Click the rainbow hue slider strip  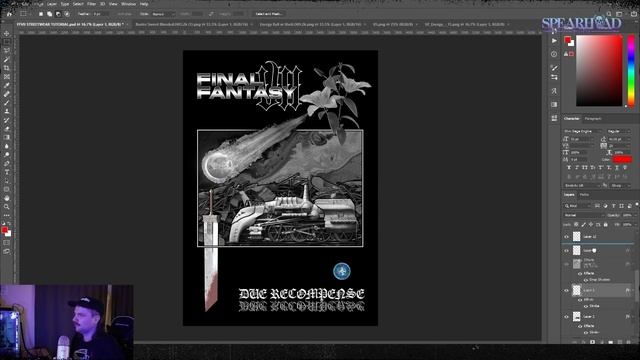[631, 71]
